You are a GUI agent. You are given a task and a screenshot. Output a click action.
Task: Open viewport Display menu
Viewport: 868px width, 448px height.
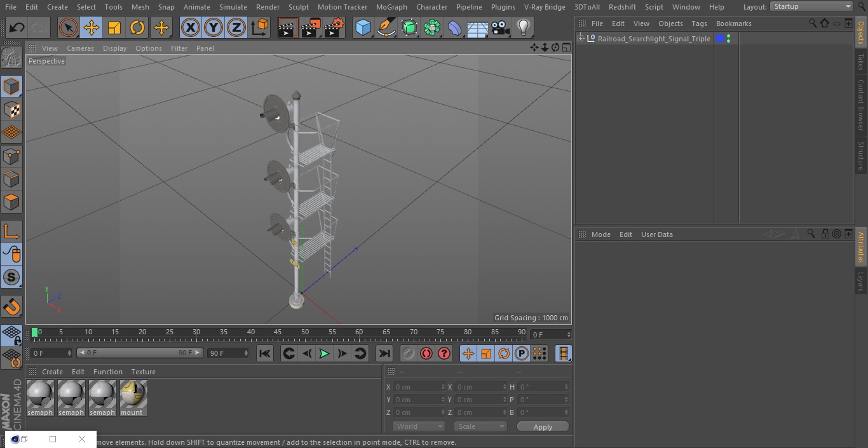[114, 48]
